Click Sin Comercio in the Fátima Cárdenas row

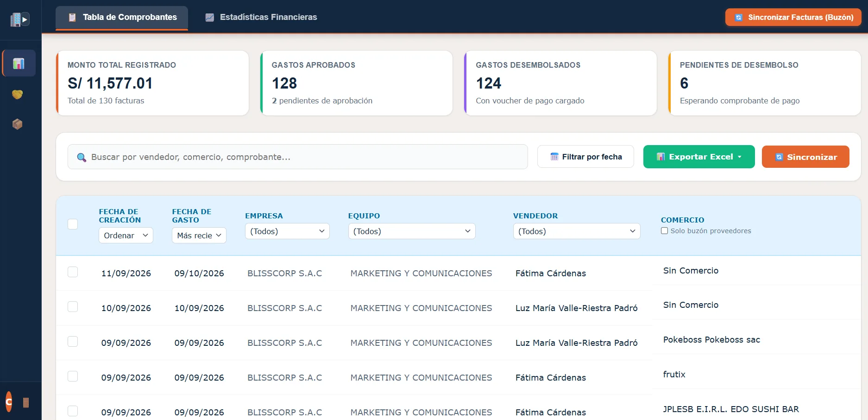tap(691, 271)
